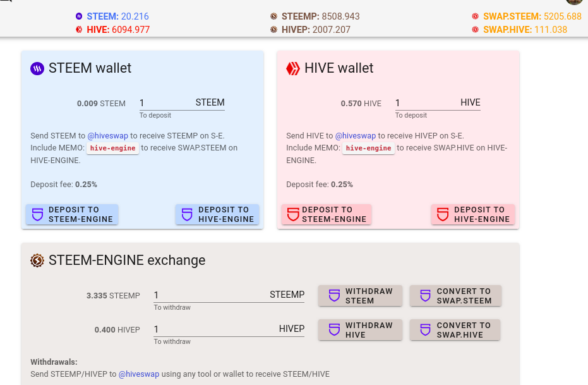The height and width of the screenshot is (385, 588).
Task: Deposit STEEM to Hive-Engine
Action: coord(217,215)
